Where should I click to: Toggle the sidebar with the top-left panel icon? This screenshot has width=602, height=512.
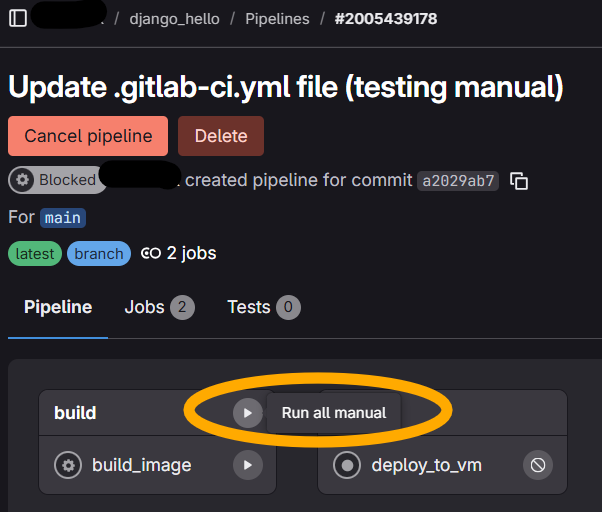click(17, 19)
